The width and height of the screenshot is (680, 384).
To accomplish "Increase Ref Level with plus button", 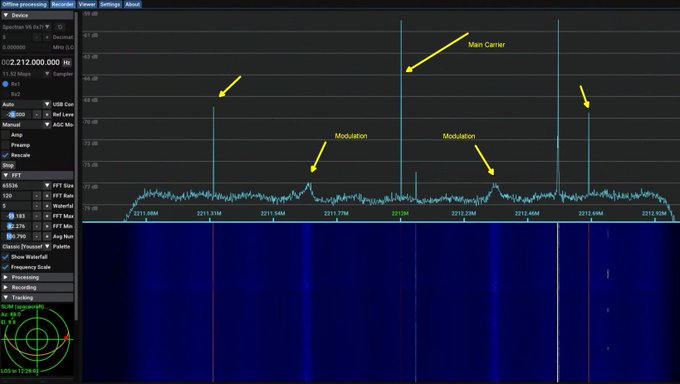I will [47, 115].
